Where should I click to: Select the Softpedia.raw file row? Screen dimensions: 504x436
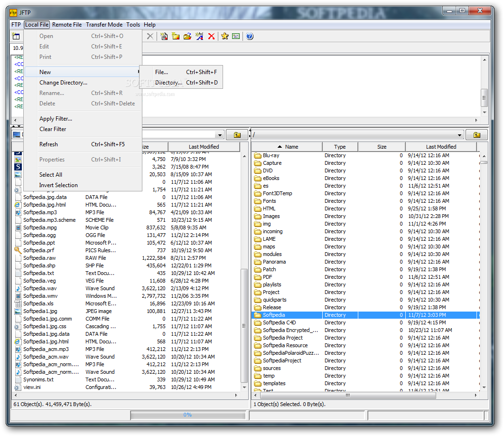tap(127, 258)
